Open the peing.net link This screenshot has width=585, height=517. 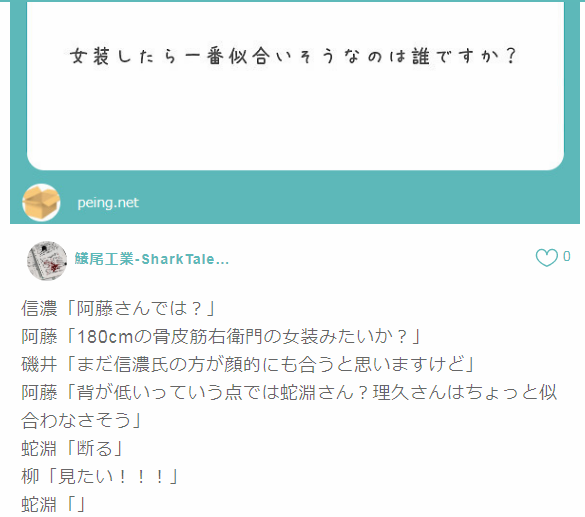[x=108, y=203]
